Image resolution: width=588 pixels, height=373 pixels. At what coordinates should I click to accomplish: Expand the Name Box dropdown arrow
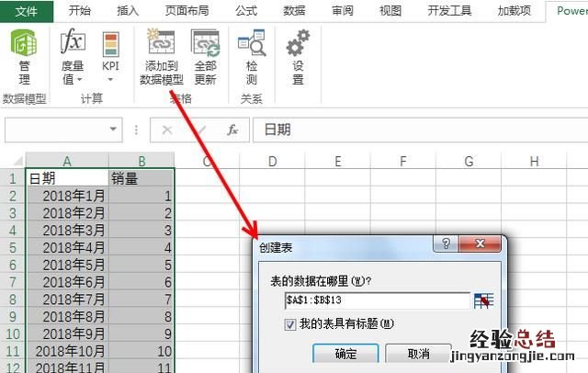tap(113, 130)
